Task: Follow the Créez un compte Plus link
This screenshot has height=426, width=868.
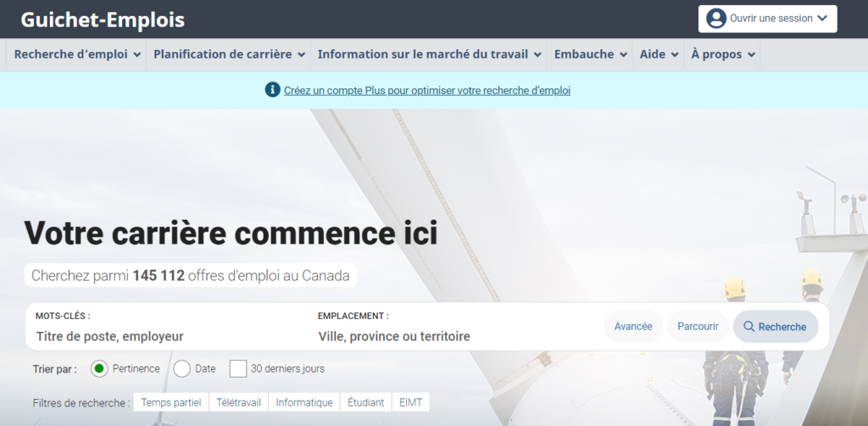Action: click(x=427, y=90)
